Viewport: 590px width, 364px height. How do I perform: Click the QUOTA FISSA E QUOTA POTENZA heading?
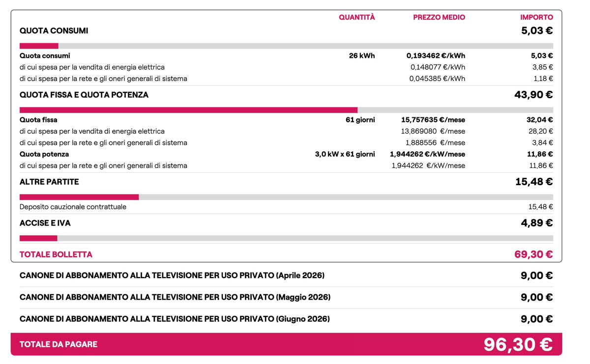[84, 95]
